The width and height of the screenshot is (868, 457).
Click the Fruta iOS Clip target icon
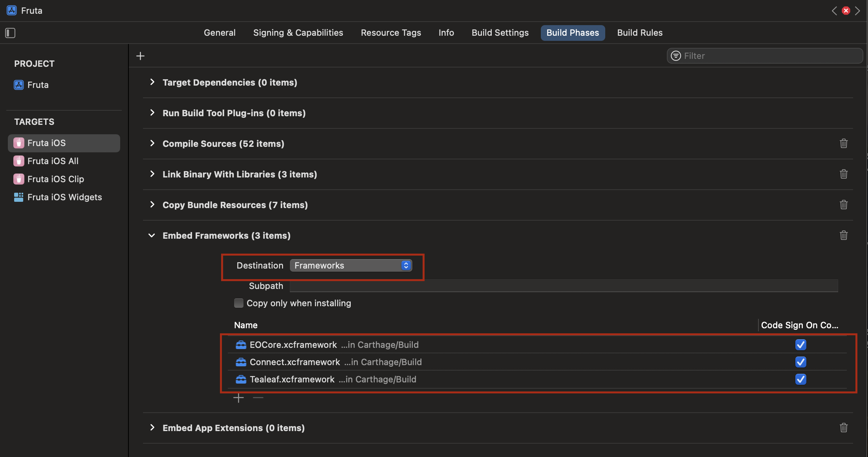click(18, 179)
